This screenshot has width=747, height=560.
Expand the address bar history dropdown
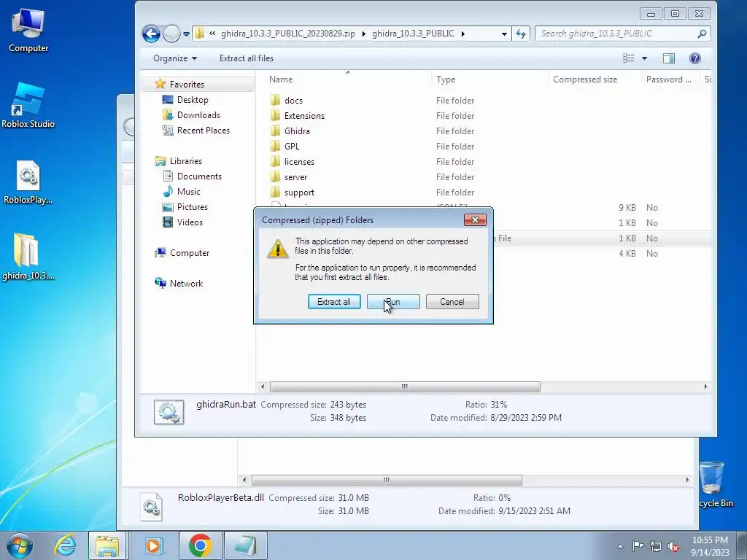(x=504, y=34)
